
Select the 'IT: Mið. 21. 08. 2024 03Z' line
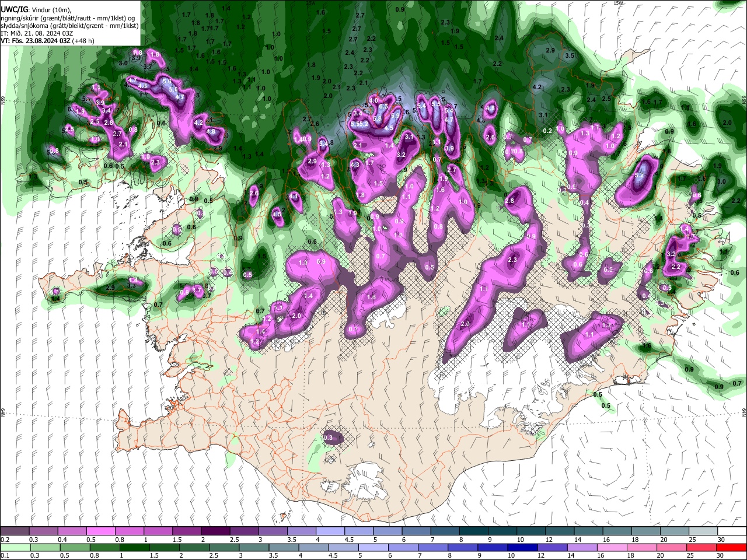[37, 33]
